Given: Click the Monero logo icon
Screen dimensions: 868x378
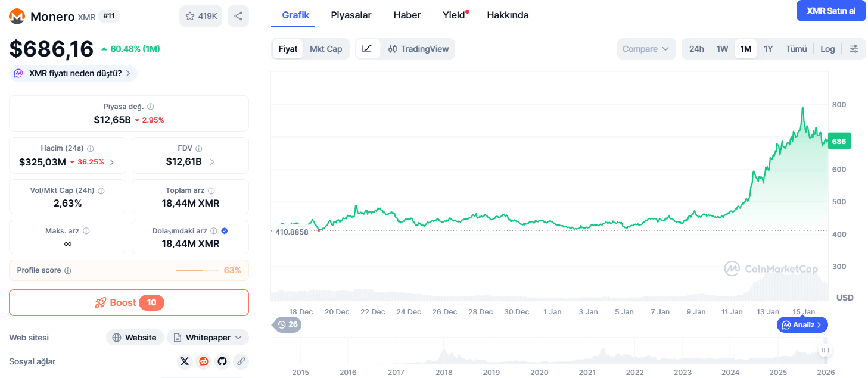Looking at the screenshot, I should click(x=17, y=16).
